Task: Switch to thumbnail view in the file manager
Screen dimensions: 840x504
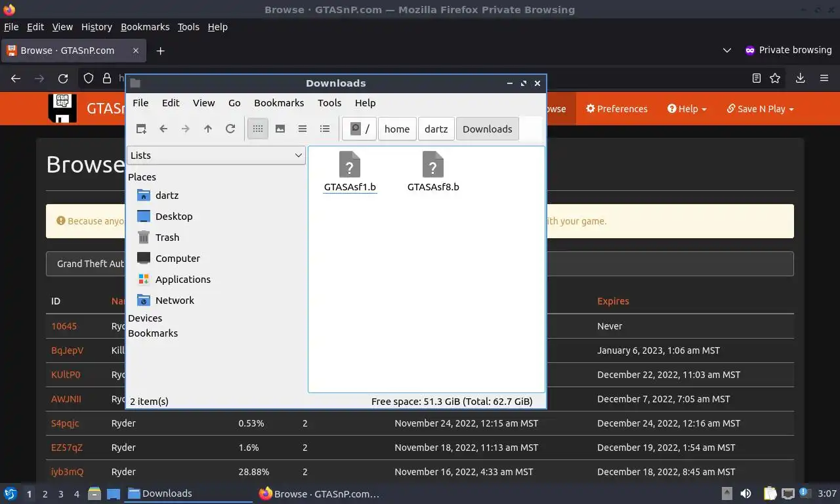Action: (x=280, y=129)
